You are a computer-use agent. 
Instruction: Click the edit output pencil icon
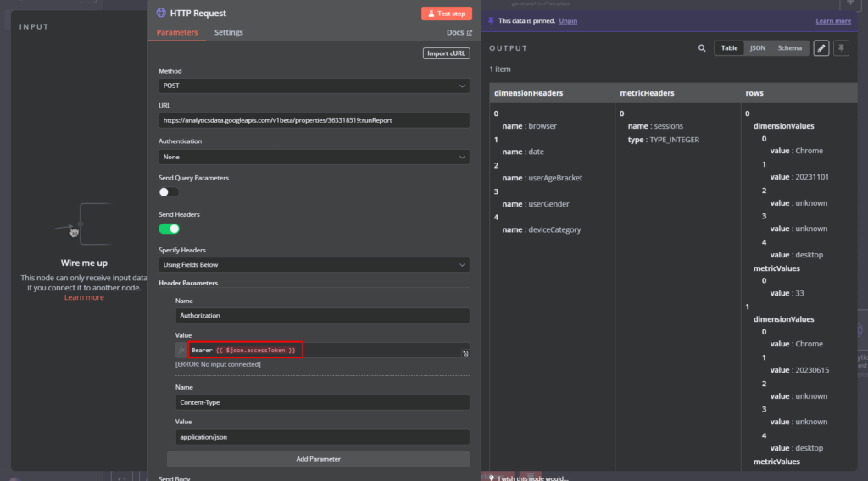[821, 48]
